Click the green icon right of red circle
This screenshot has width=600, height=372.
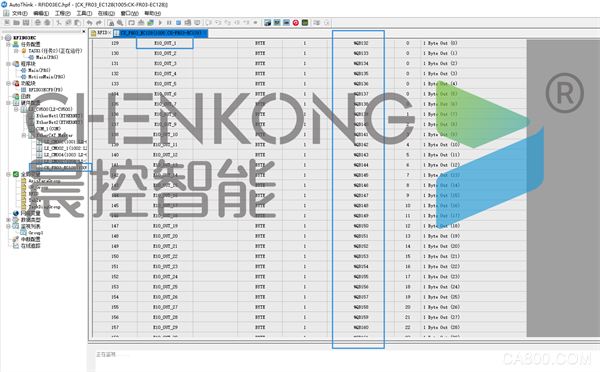point(305,23)
